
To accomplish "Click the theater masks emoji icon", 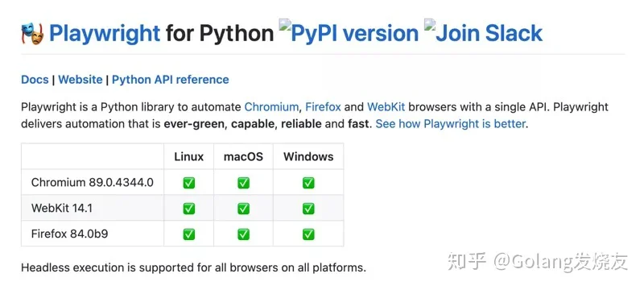I will [x=32, y=34].
